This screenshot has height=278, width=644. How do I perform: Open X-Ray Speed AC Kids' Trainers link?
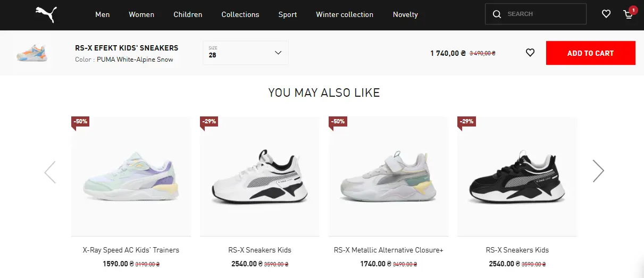131,250
